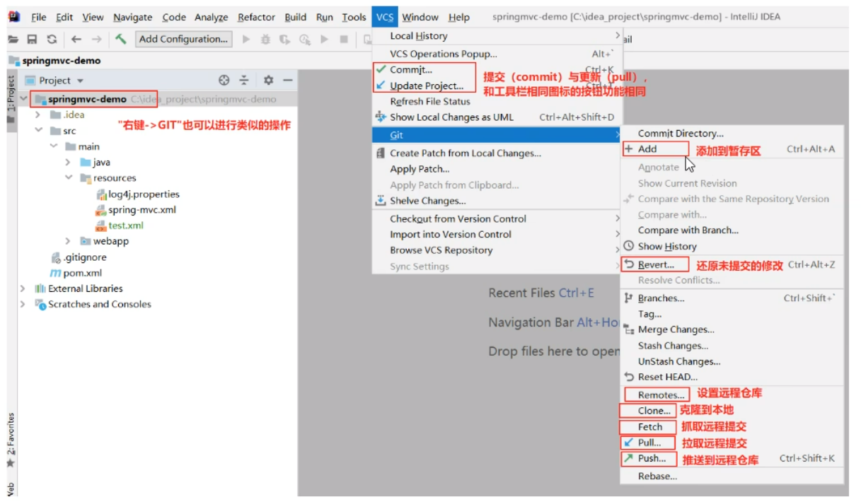Expand External Libraries node
Screen dimensions: 861x504
click(x=23, y=288)
